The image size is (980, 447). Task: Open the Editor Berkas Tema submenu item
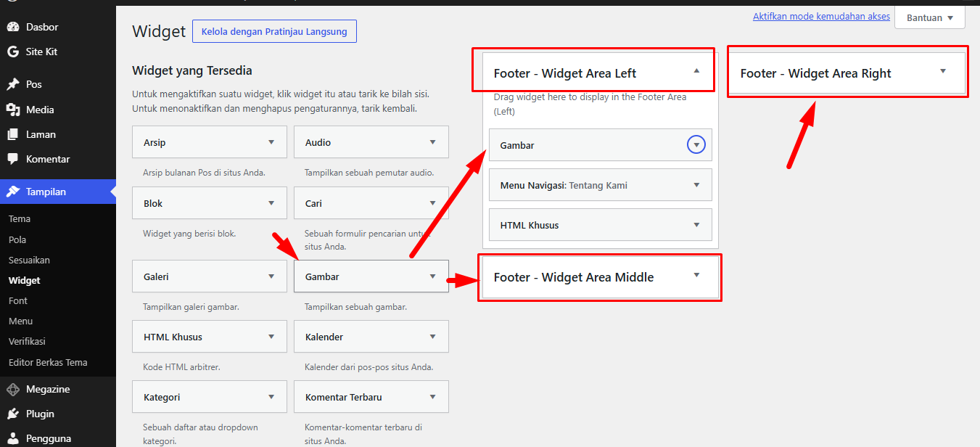(48, 362)
